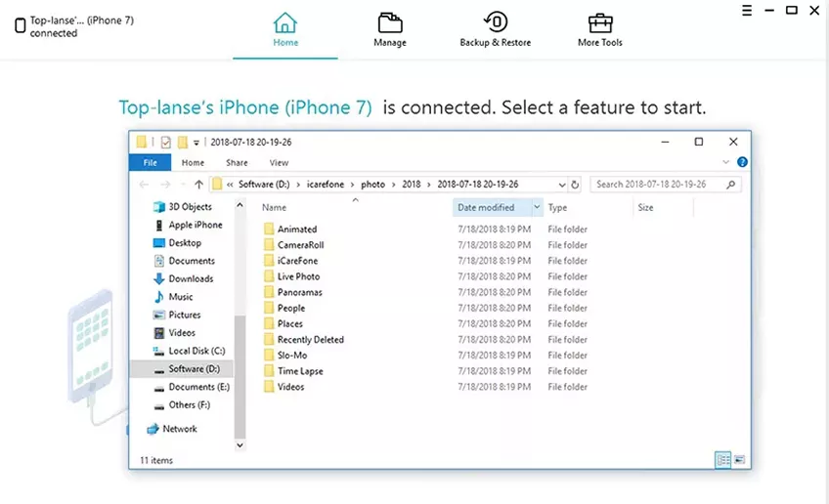Select the iCareFone folder icon
This screenshot has width=829, height=504.
point(269,261)
